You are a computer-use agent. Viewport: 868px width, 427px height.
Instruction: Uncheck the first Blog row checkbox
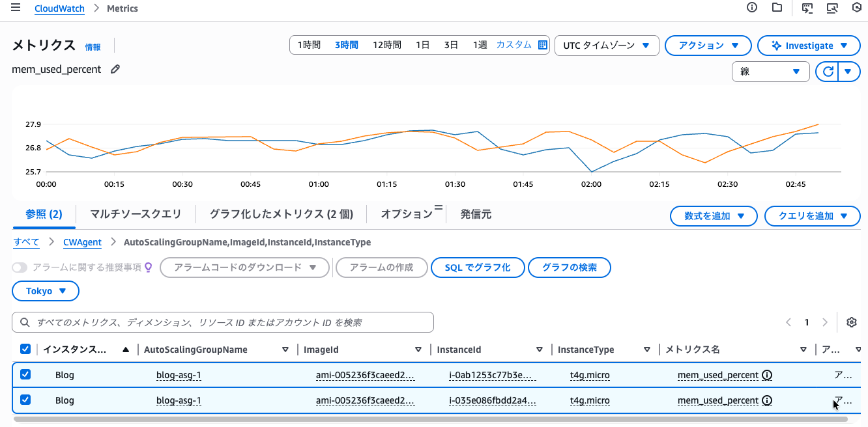25,374
